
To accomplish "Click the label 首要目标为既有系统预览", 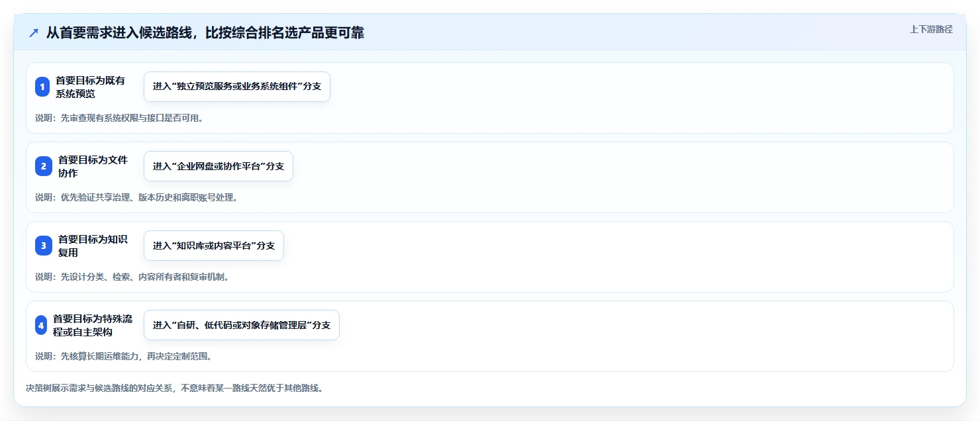I will 91,87.
